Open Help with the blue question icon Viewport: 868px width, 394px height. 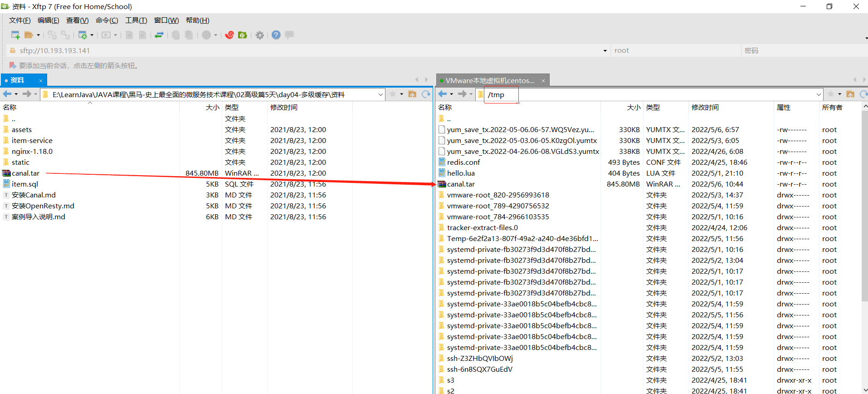tap(276, 35)
